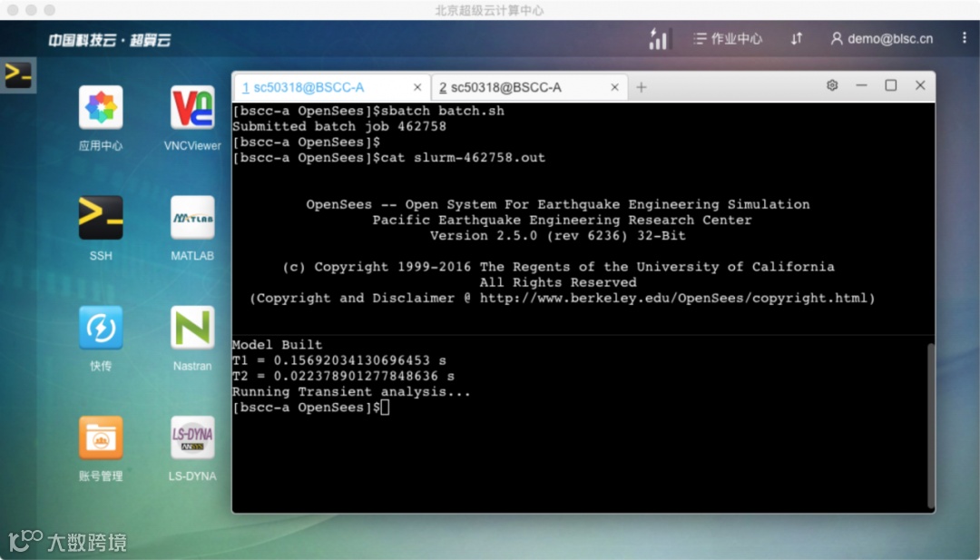Click the macOS window green zoom dot
This screenshot has height=560, width=980.
[x=50, y=10]
